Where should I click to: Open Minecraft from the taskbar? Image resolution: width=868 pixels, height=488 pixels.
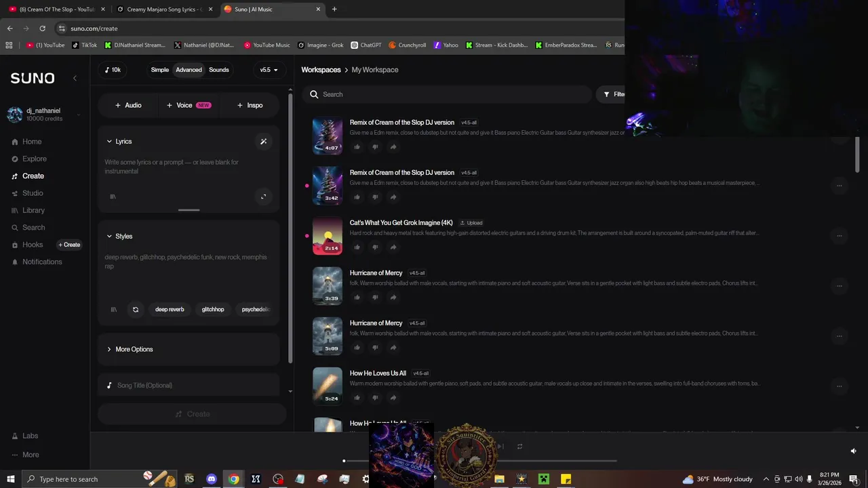(544, 479)
